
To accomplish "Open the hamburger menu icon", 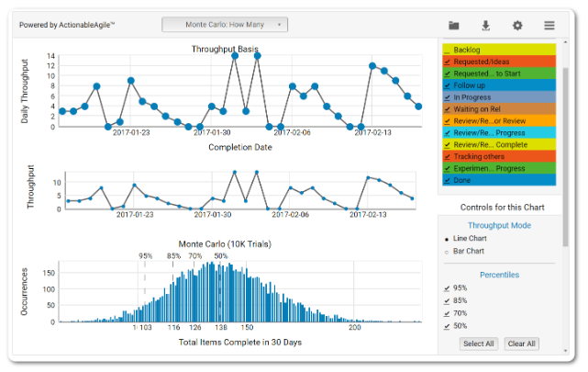I will [549, 26].
